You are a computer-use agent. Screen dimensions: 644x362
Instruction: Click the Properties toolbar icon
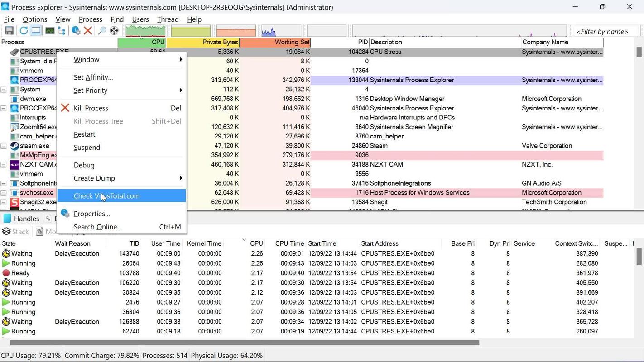tap(76, 31)
